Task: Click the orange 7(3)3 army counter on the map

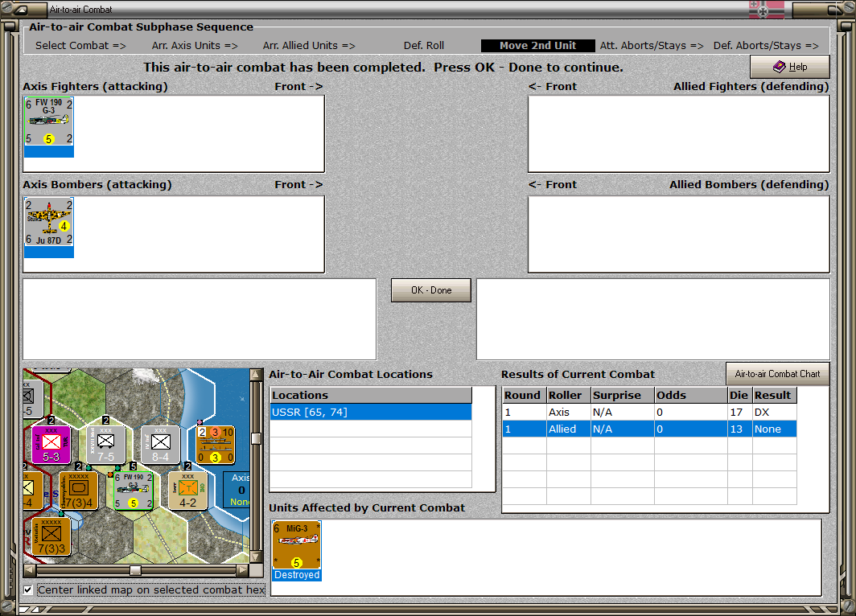Action: tap(51, 536)
